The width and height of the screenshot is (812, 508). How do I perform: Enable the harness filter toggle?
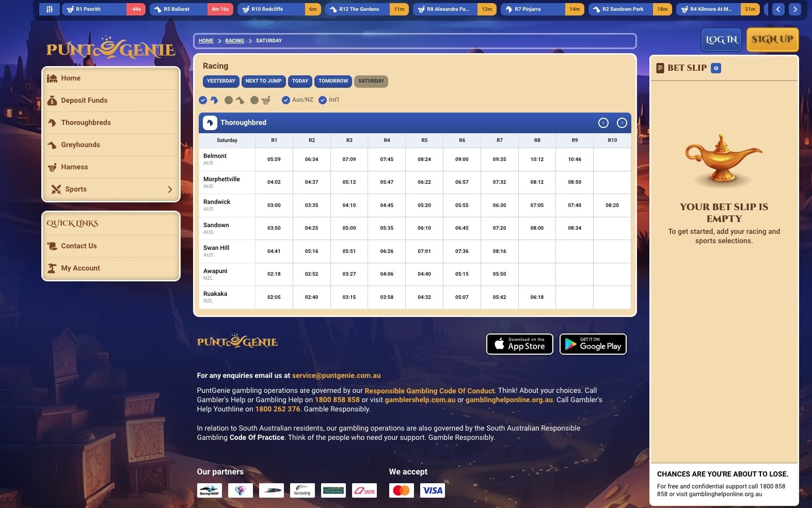tap(254, 100)
